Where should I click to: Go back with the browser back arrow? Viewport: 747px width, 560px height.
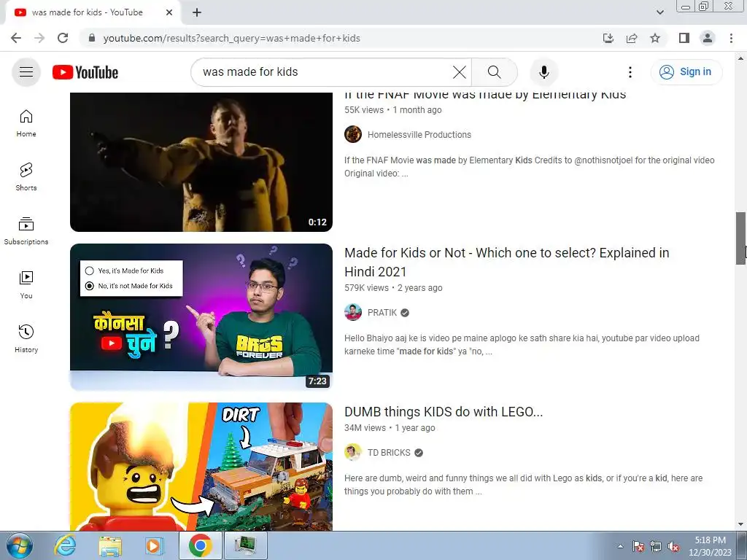tap(16, 38)
